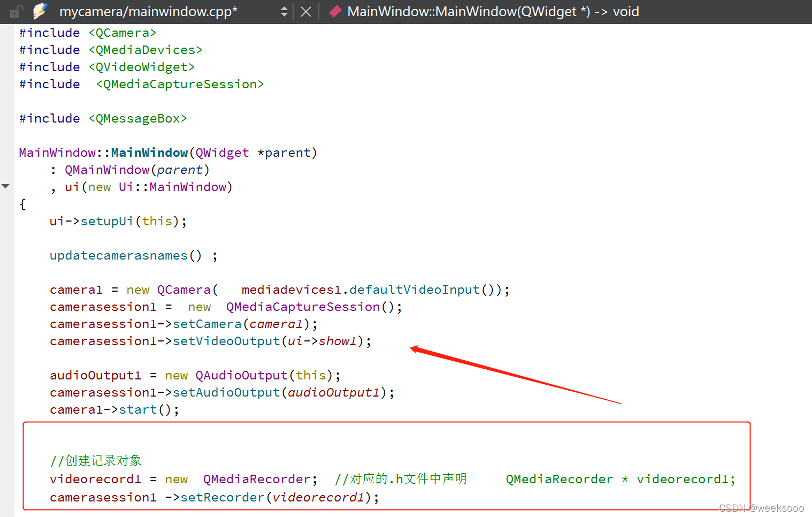This screenshot has height=517, width=812.
Task: Click the QWidget *parent parameter
Action: 253,153
